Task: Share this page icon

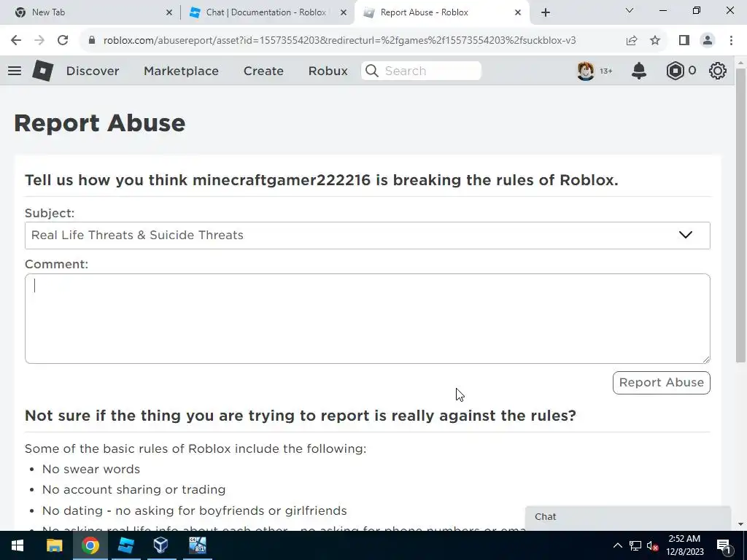Action: 632,41
